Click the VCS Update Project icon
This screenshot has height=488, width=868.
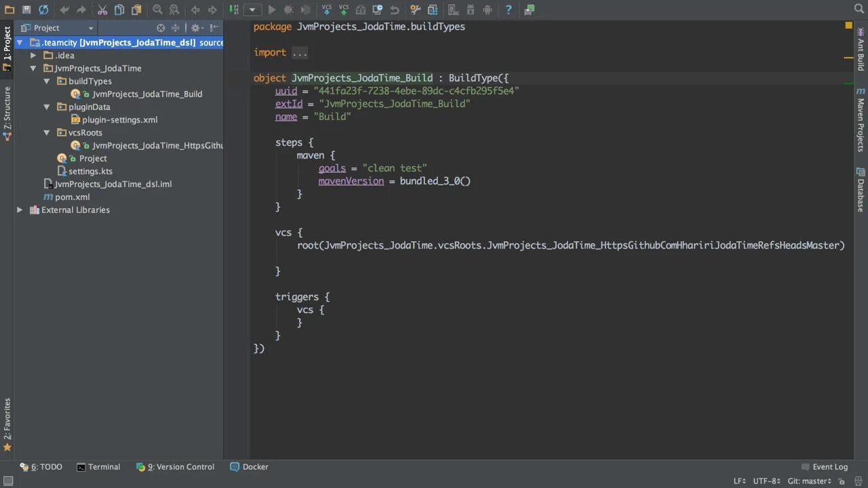pyautogui.click(x=327, y=9)
